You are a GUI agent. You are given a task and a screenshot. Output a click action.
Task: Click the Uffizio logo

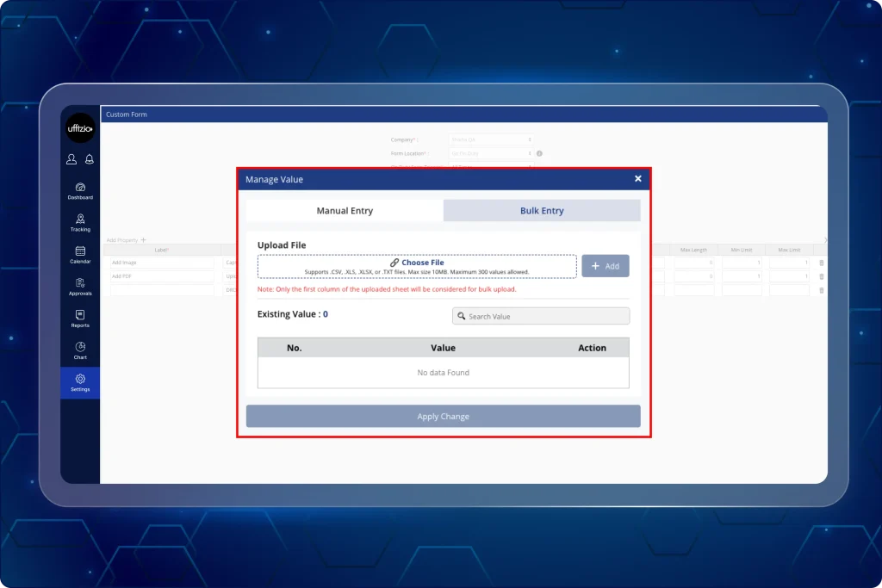tap(80, 128)
